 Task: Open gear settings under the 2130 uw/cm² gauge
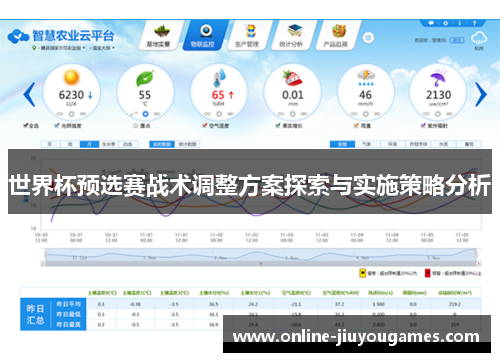(x=438, y=114)
